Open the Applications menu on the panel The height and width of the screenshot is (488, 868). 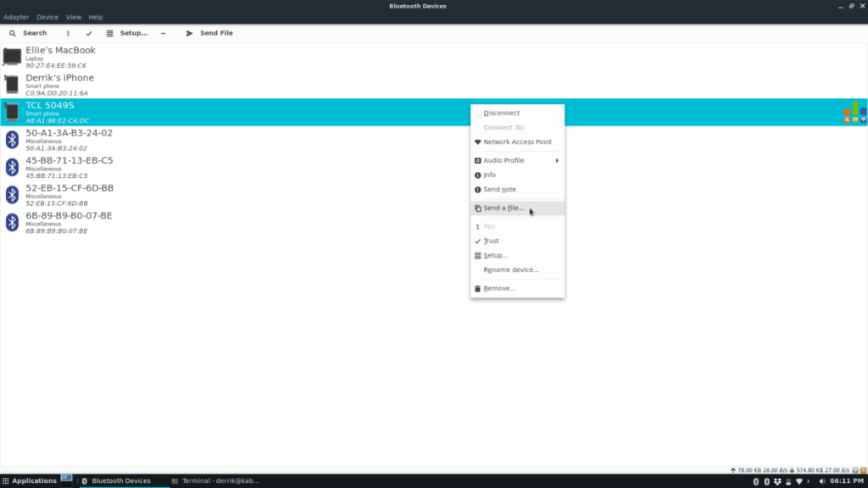point(30,481)
